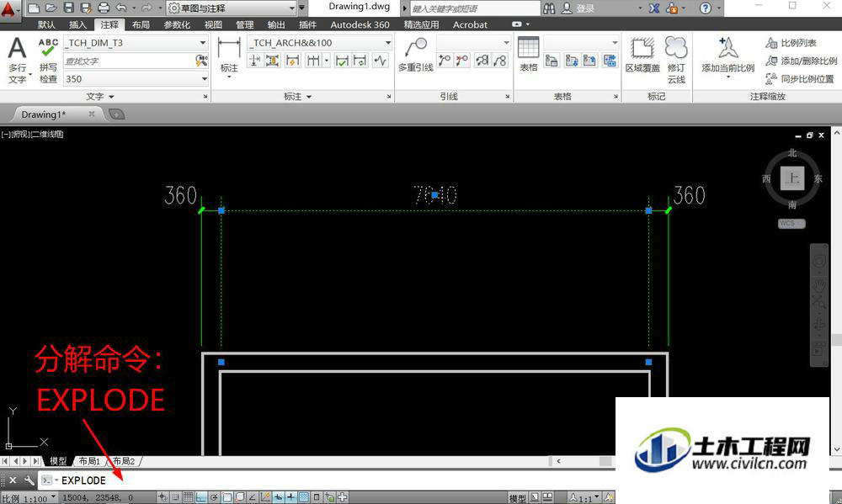Toggle object snap in status bar
The height and width of the screenshot is (504, 842).
click(x=226, y=497)
